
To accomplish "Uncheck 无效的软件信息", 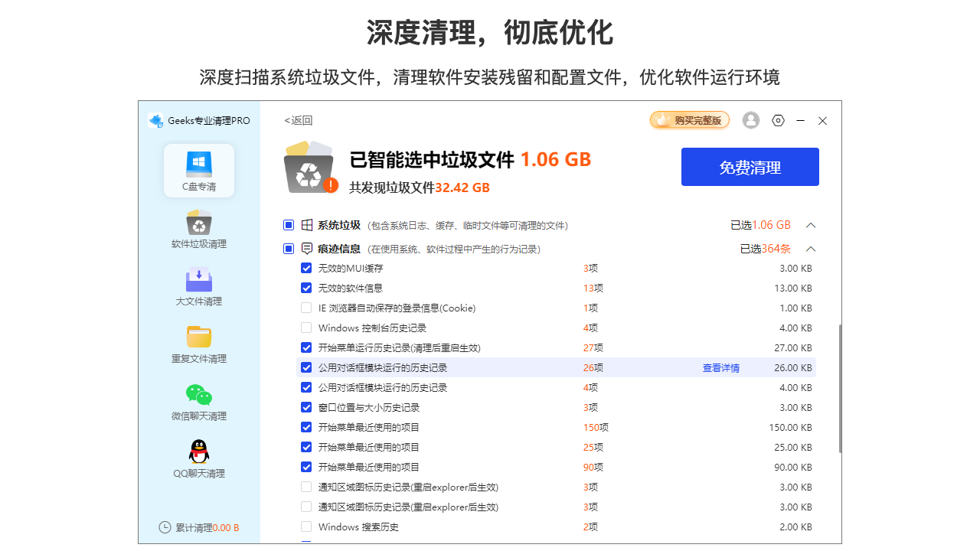I will pos(306,288).
